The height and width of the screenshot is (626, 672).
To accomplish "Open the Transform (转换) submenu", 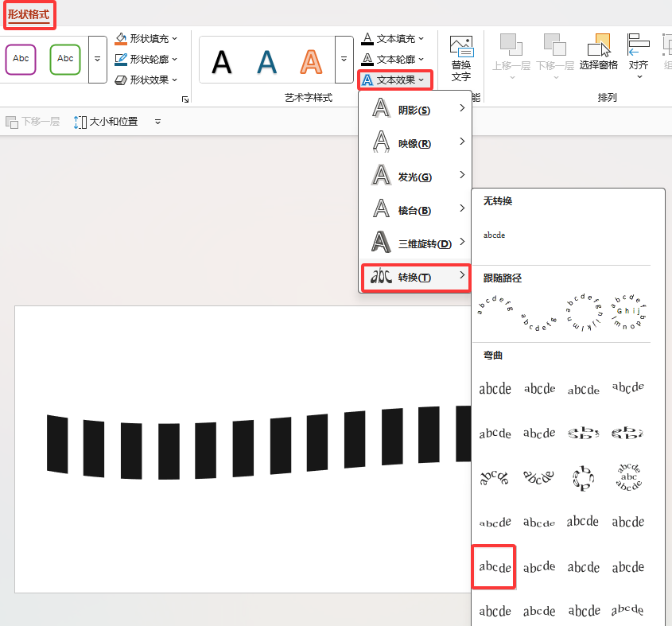I will [x=415, y=277].
